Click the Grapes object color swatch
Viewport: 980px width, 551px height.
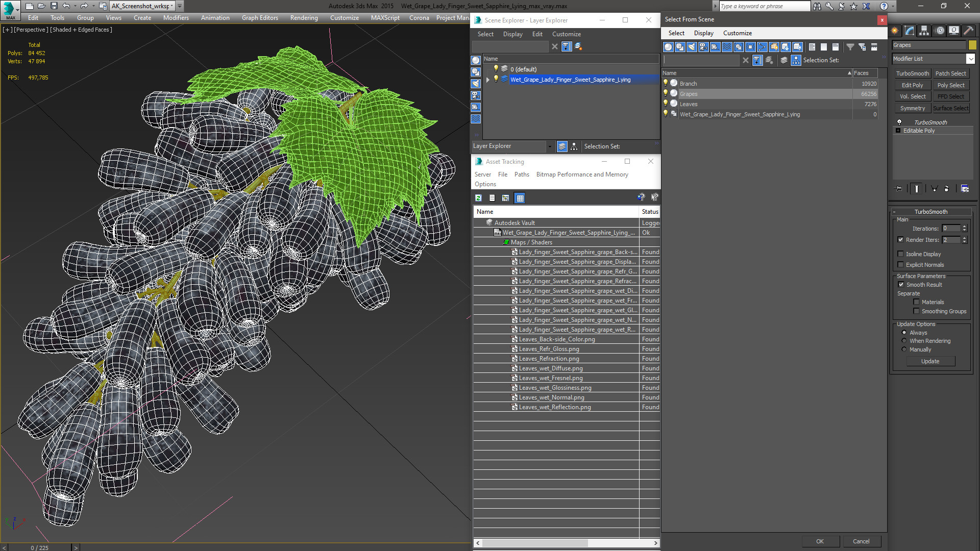[x=972, y=45]
